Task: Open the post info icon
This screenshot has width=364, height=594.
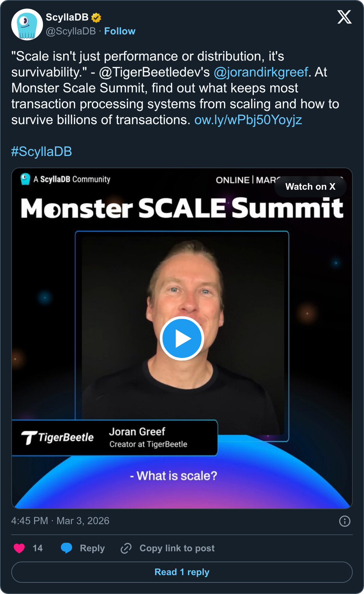Action: pos(344,521)
